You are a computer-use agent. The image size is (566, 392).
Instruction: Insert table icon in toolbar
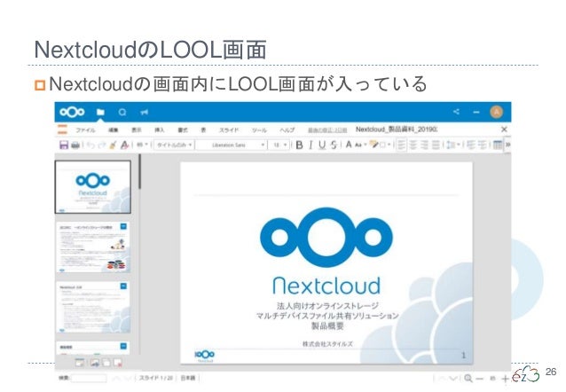[498, 145]
